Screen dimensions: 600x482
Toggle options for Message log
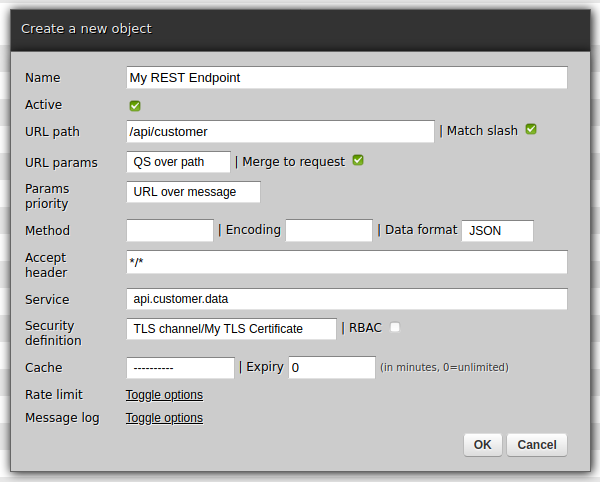[164, 418]
